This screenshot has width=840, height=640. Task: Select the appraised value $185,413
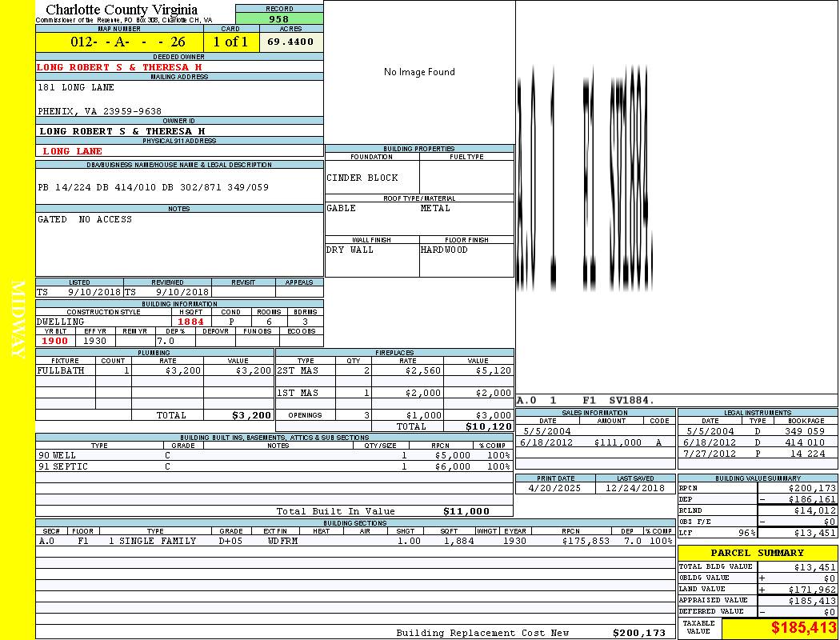[812, 601]
